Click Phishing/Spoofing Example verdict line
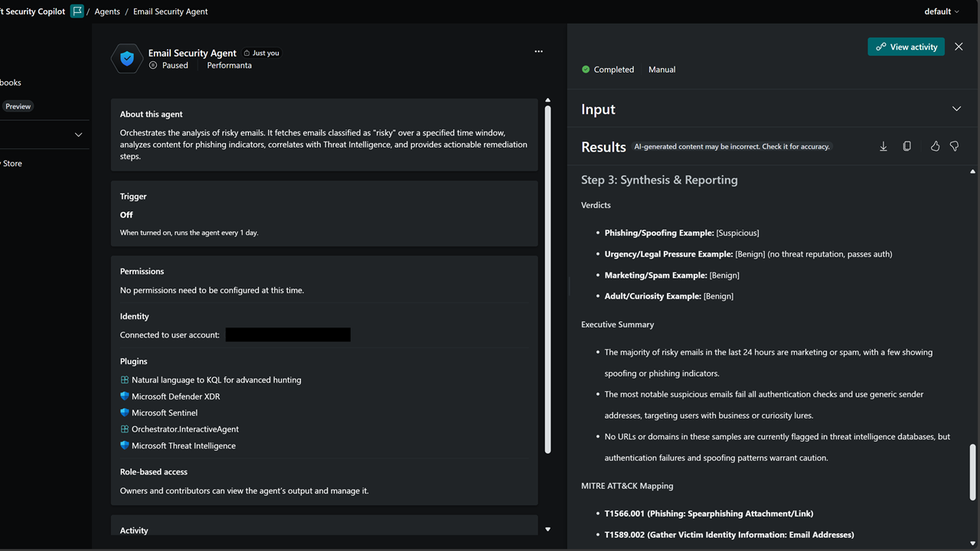 [x=681, y=233]
